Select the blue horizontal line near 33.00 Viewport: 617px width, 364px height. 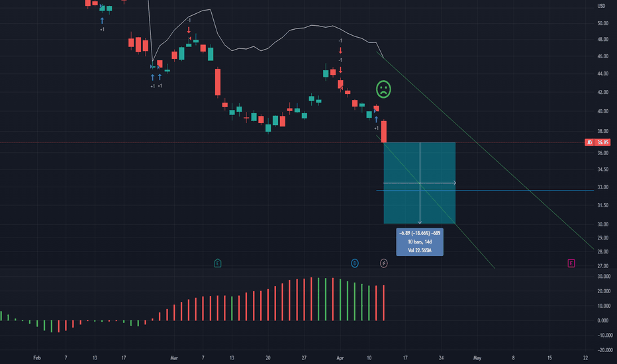tap(485, 191)
